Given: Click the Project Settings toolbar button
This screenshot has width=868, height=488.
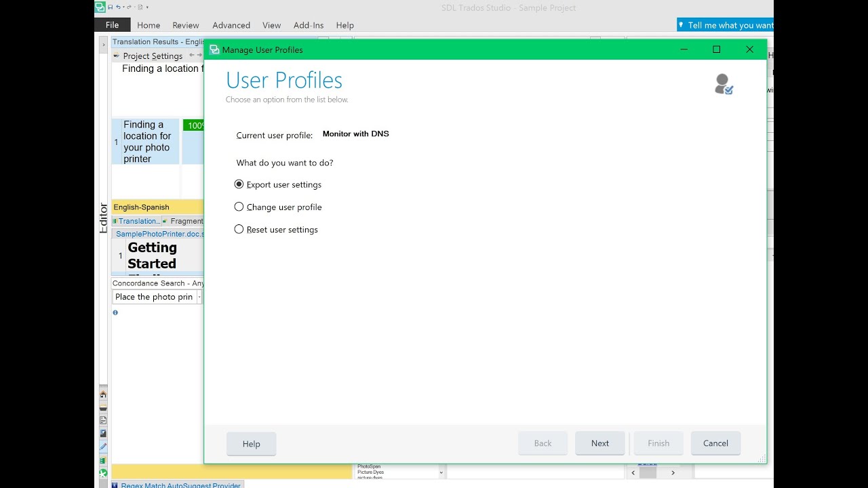Looking at the screenshot, I should coord(148,56).
